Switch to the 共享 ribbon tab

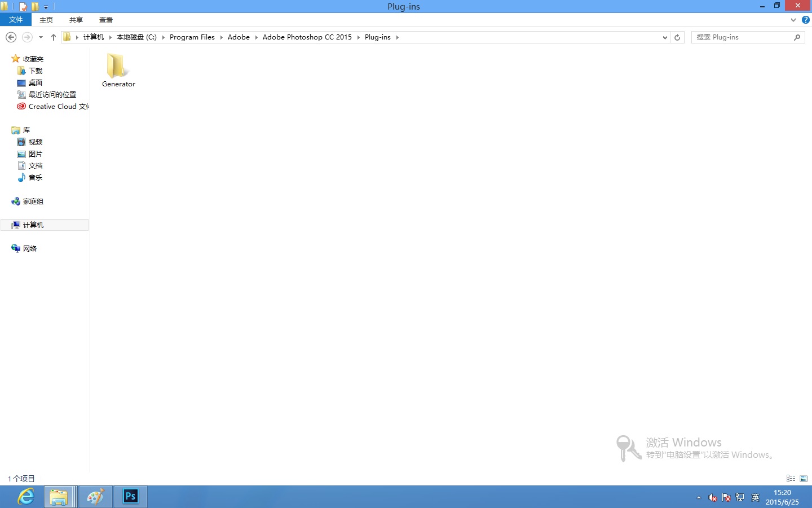(x=76, y=20)
